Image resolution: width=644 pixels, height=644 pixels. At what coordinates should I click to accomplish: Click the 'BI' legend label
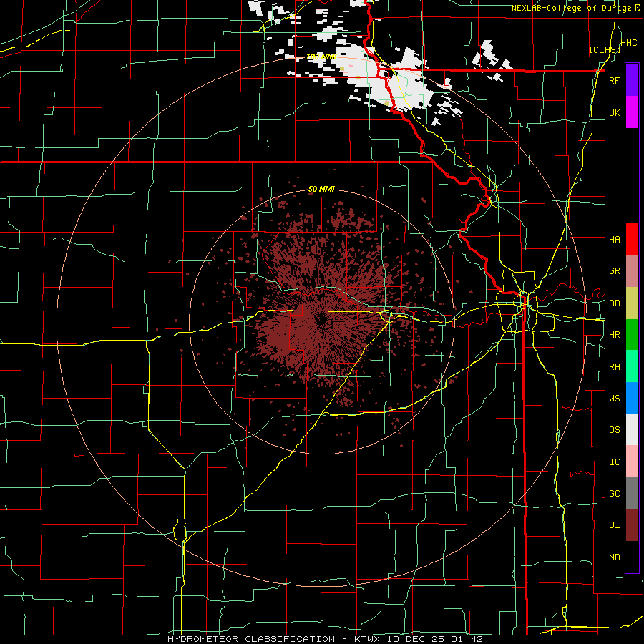pyautogui.click(x=614, y=525)
